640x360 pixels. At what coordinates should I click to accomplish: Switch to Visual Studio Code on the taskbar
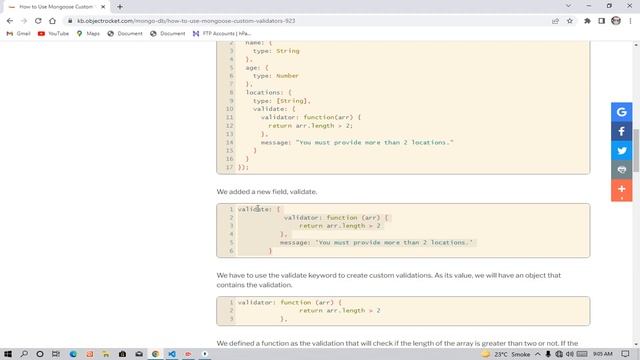point(172,354)
